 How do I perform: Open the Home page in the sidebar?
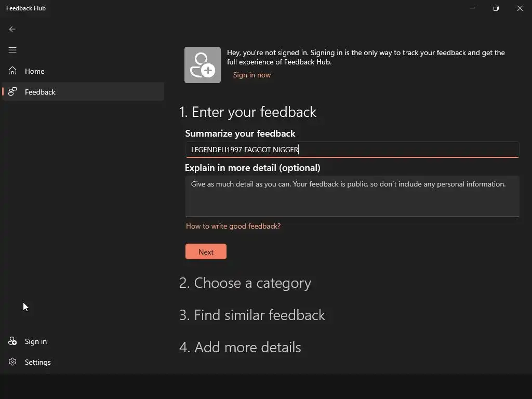[x=83, y=71]
